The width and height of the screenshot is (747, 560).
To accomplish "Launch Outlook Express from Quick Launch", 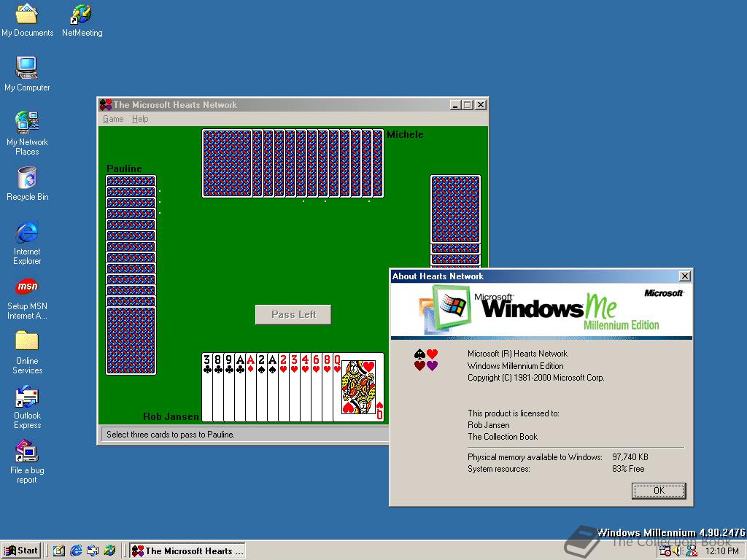I will (93, 551).
